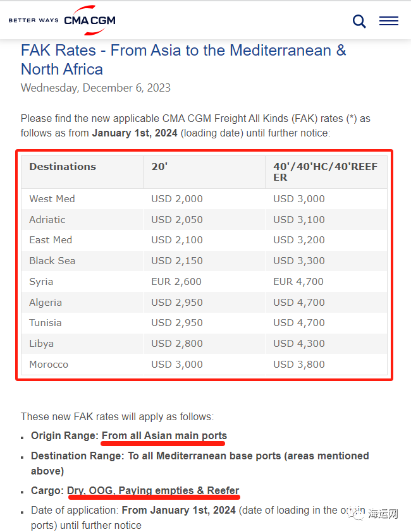
Task: Click Libya 40' rate USD 4,300
Action: [299, 343]
